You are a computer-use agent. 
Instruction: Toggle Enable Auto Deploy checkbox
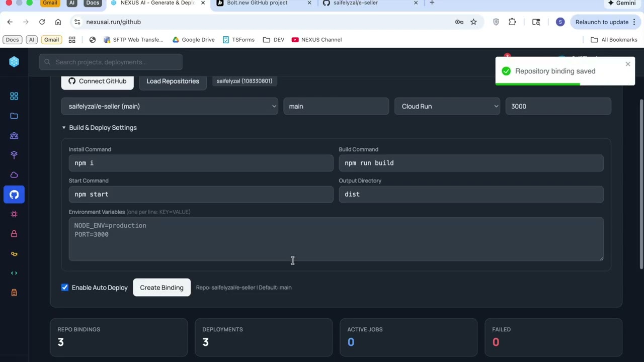point(65,288)
